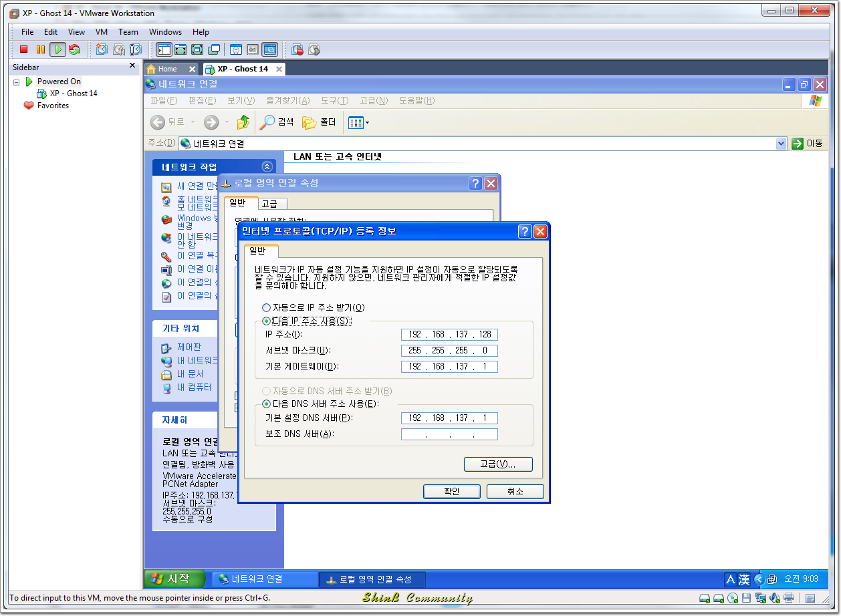Click the Reset virtual machine icon
This screenshot has height=616, width=841.
(x=74, y=49)
